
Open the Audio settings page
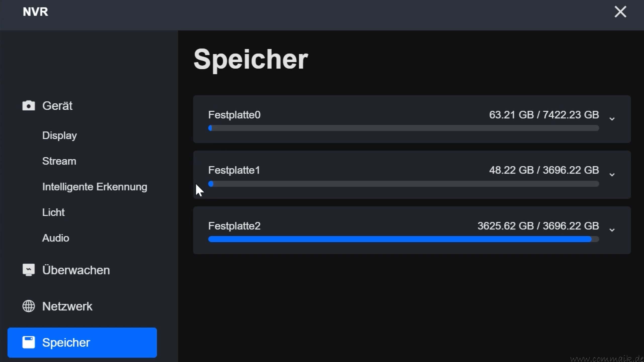(56, 238)
